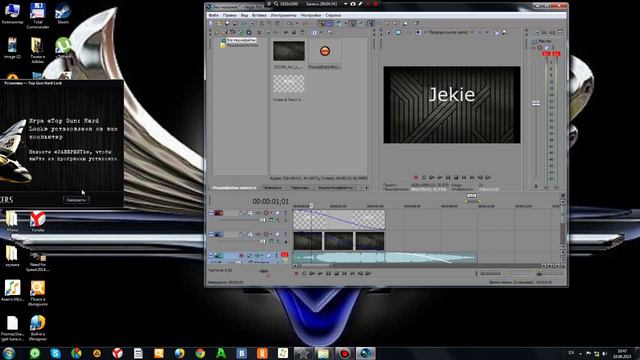Viewport: 640px width, 360px height.
Task: Select the audio file thumbnail with orange icon
Action: click(324, 51)
